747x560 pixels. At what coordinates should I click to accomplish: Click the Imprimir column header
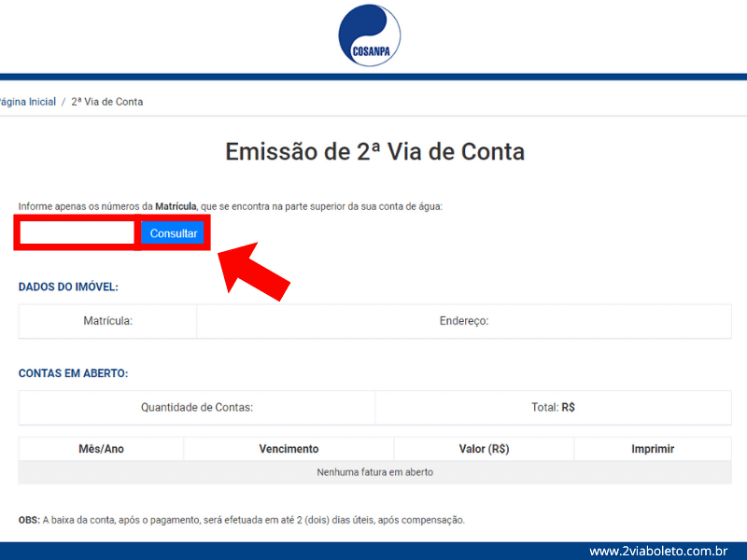(x=653, y=449)
